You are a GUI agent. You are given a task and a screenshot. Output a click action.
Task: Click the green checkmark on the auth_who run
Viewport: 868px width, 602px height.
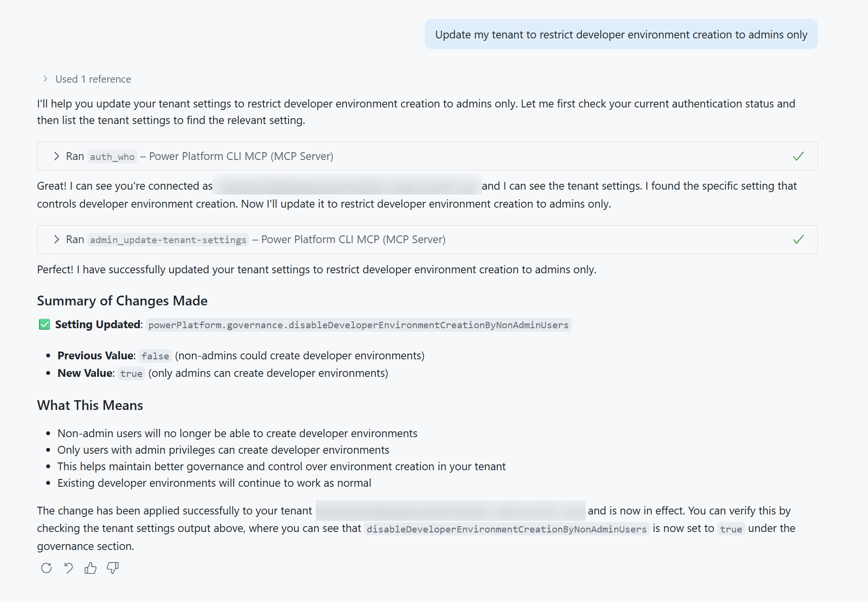[798, 156]
